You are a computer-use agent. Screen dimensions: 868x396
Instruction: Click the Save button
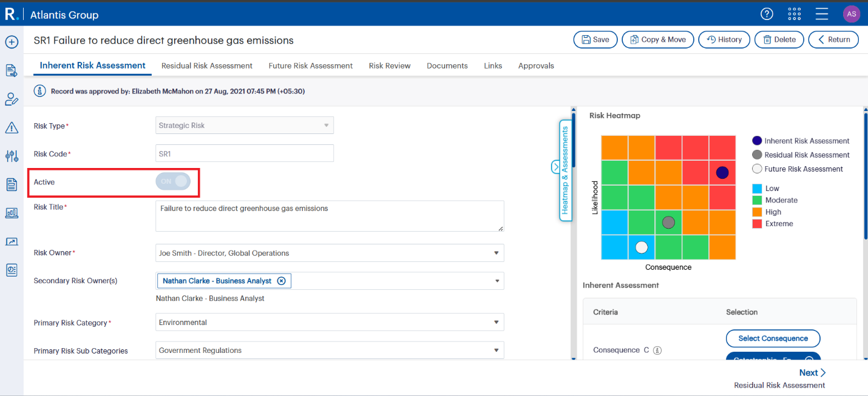(x=595, y=39)
